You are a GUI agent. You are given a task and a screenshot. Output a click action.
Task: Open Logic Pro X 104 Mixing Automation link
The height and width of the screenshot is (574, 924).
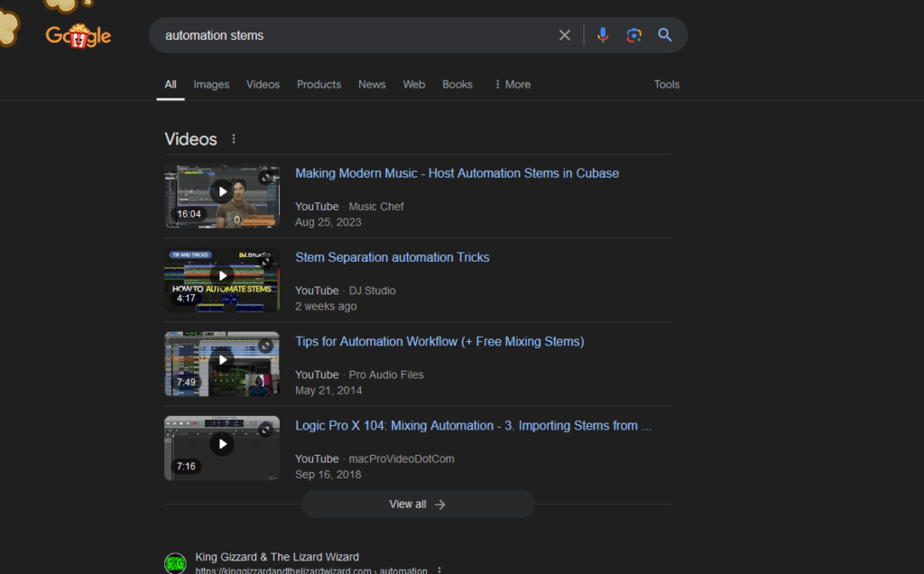tap(473, 425)
